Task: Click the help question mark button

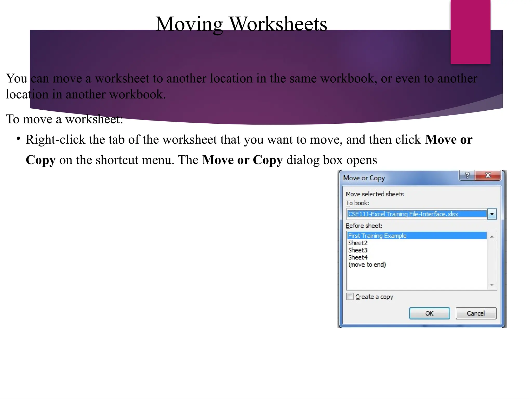Action: coord(467,175)
